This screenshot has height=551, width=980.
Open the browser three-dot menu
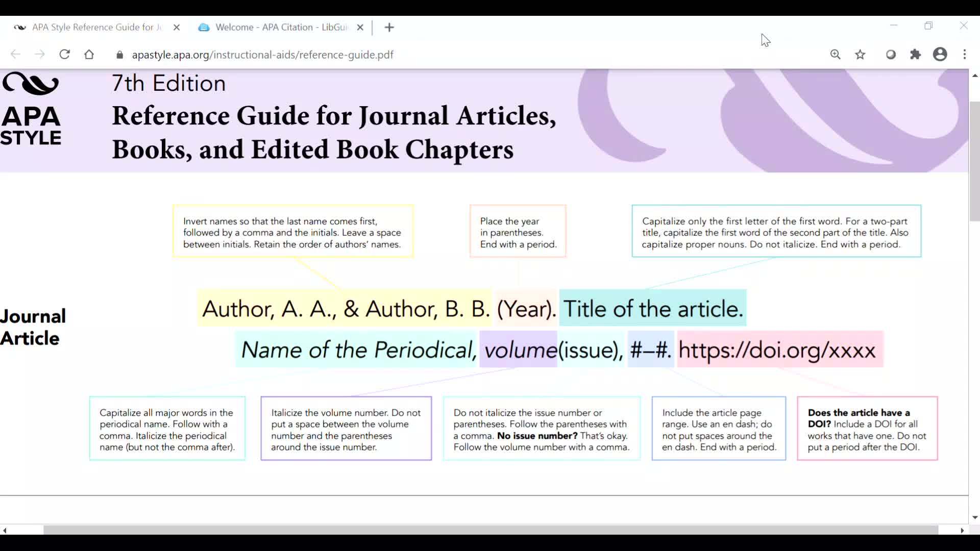tap(965, 54)
